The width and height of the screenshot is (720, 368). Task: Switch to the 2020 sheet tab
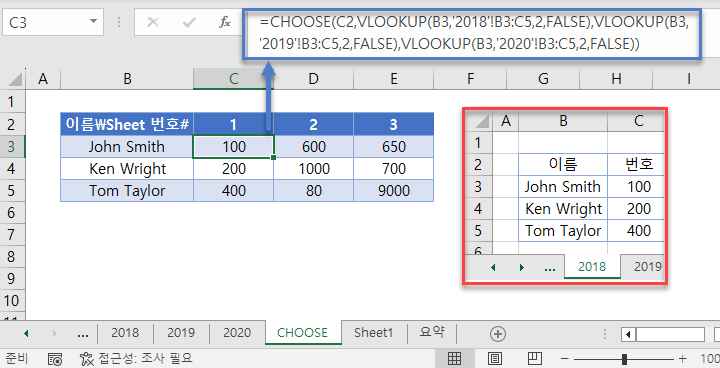237,333
